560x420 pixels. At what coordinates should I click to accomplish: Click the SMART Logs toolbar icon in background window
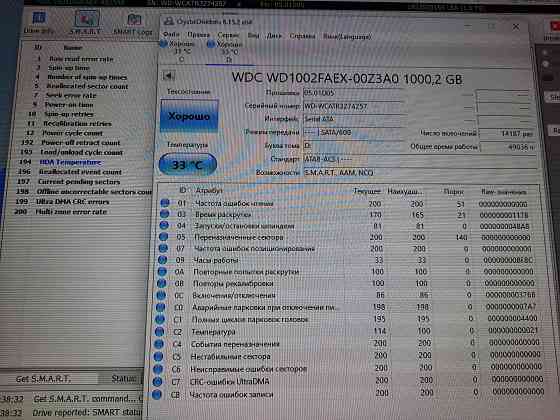coord(134,24)
